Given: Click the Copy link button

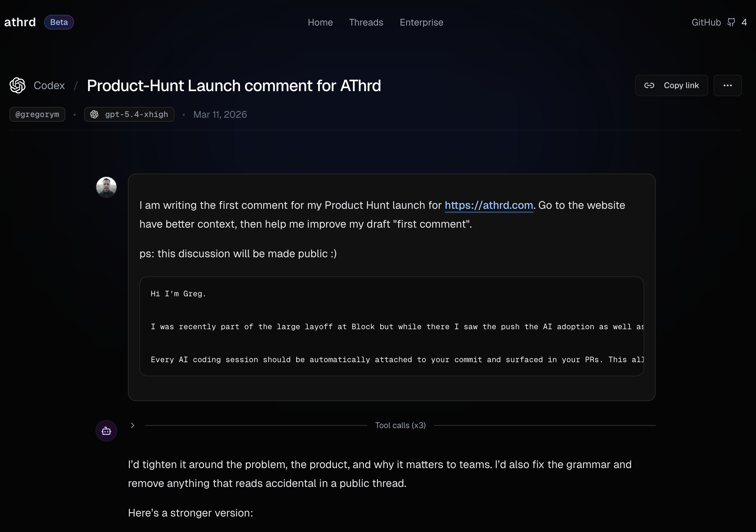Looking at the screenshot, I should point(671,85).
